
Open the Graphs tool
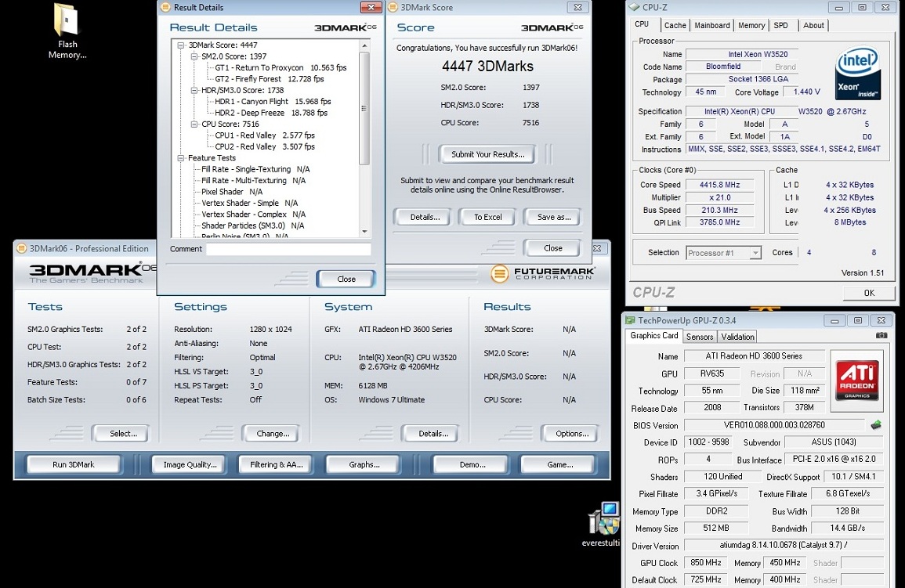(x=364, y=464)
